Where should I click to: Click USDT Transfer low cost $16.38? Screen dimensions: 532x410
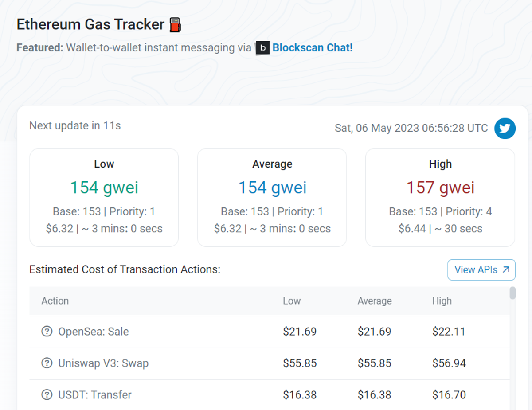point(300,394)
